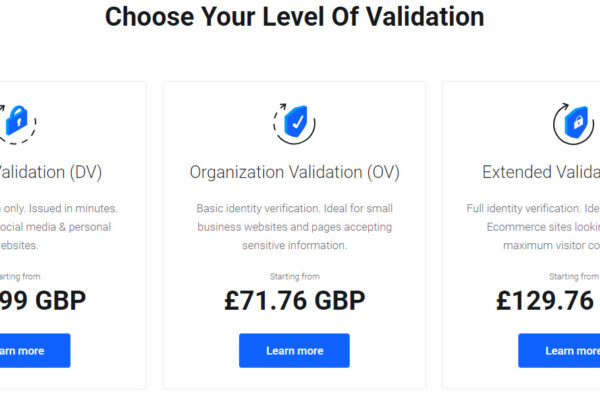Click the maximum visitor line in the Extended Validation card
The height and width of the screenshot is (400, 600).
click(x=551, y=245)
